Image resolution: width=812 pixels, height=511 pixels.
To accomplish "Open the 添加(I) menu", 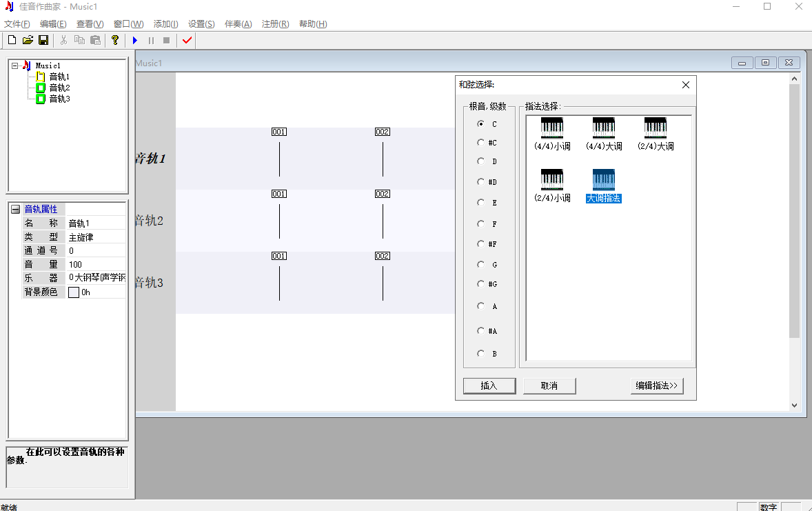I will [165, 24].
